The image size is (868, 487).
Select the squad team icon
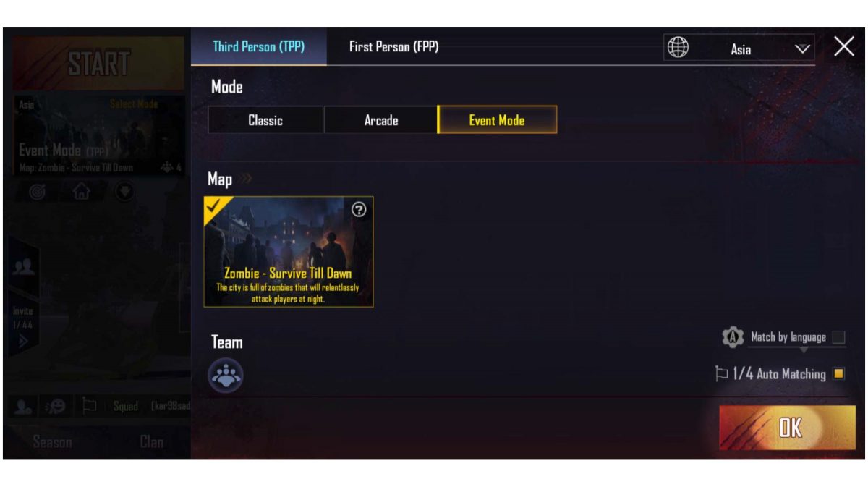[226, 376]
